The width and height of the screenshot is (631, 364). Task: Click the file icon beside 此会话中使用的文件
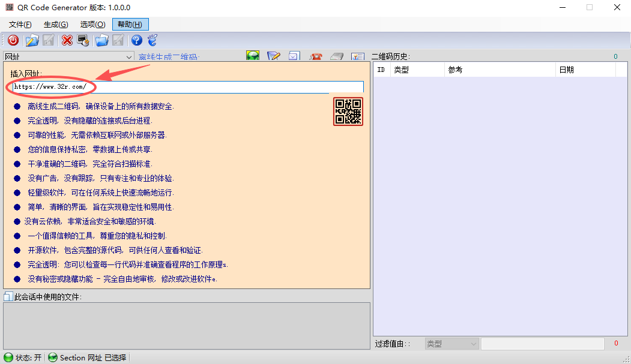coord(8,297)
